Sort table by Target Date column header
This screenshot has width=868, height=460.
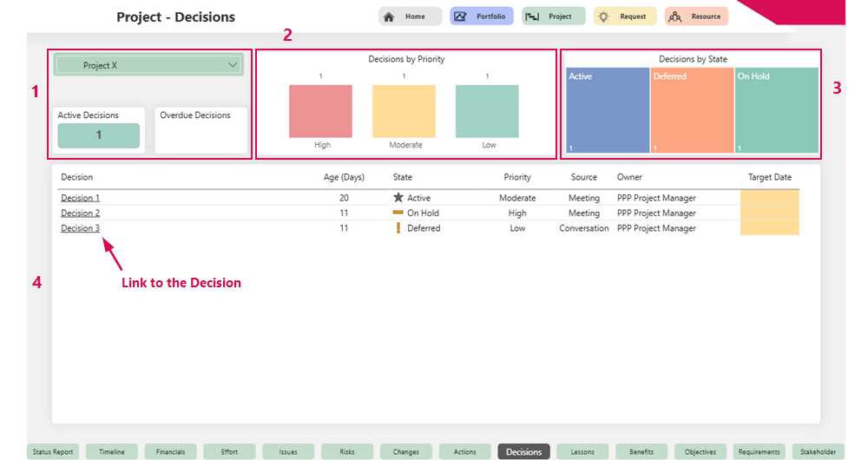pos(769,177)
